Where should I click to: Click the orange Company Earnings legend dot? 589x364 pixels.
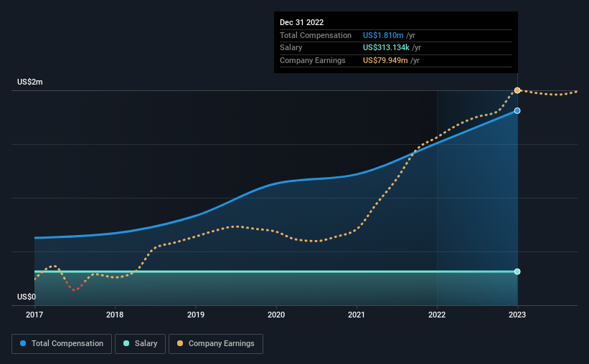[180, 343]
